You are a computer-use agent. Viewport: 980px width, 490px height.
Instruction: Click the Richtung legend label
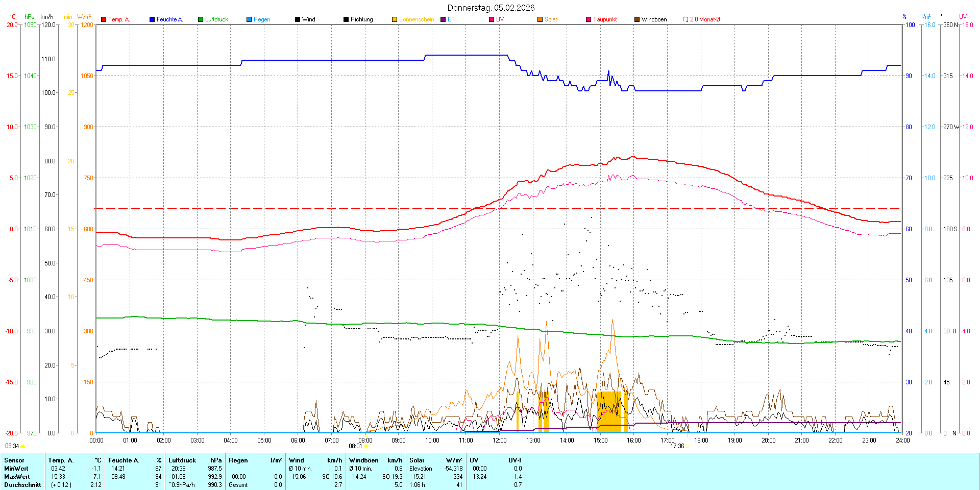pyautogui.click(x=361, y=19)
